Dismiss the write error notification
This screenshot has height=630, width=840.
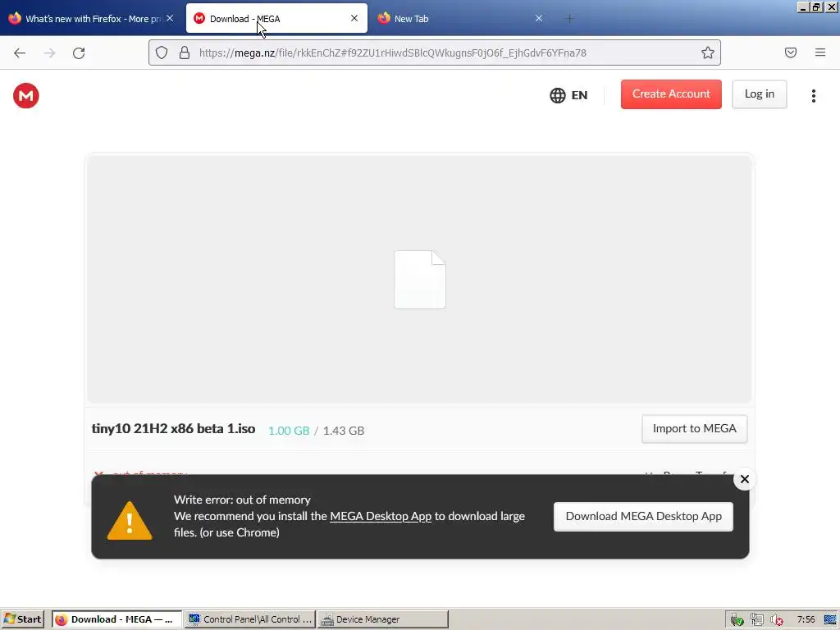click(744, 479)
